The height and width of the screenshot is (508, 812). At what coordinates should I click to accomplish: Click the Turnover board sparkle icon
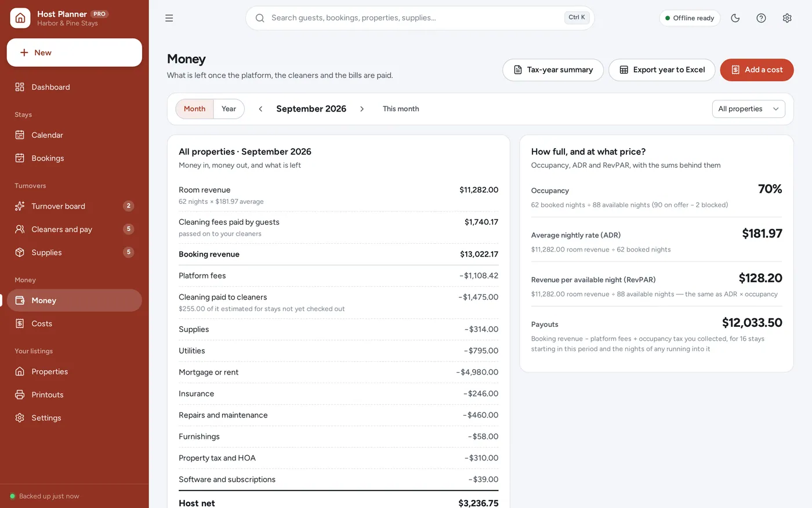pos(20,206)
